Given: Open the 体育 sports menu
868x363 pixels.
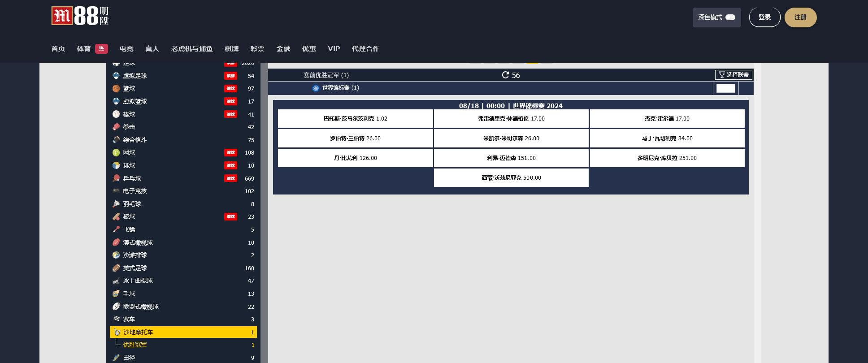Looking at the screenshot, I should tap(84, 49).
